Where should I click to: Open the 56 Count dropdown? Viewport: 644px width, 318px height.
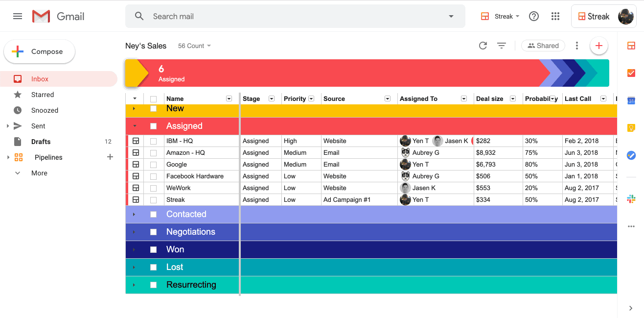194,46
